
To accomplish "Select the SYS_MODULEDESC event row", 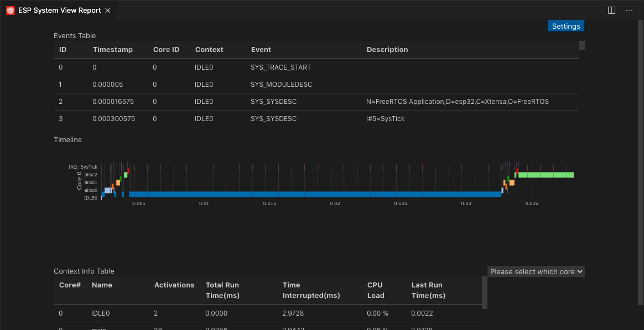I will point(281,85).
